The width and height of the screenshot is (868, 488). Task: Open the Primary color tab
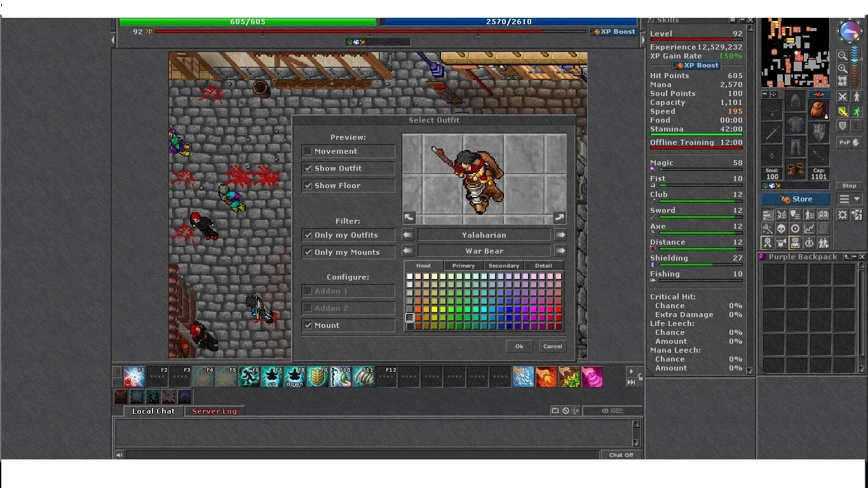[463, 266]
